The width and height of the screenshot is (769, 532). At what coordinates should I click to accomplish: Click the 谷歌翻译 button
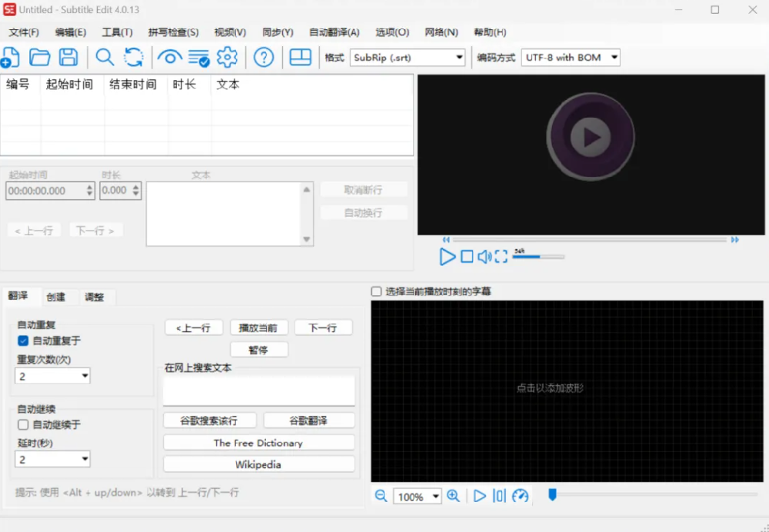(308, 421)
